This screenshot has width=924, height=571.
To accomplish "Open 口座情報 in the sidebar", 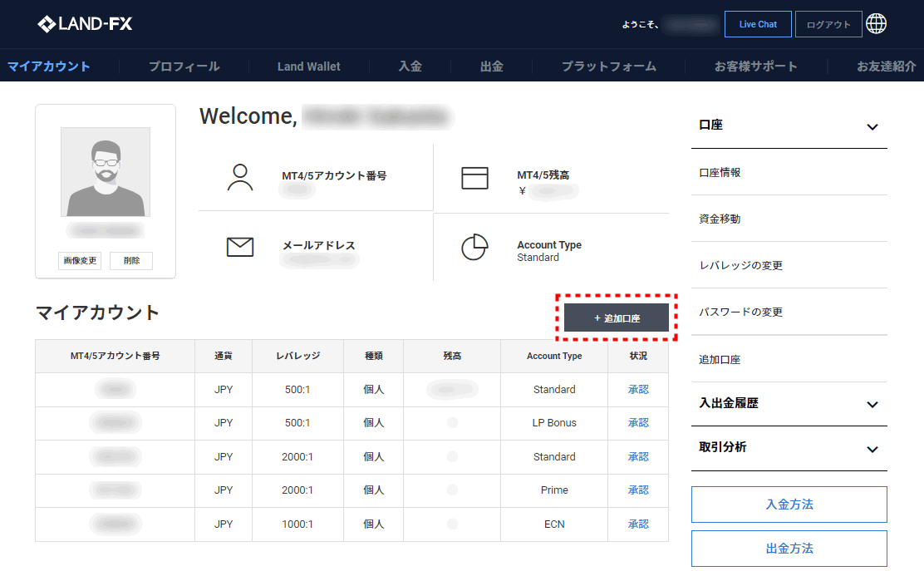I will point(720,172).
